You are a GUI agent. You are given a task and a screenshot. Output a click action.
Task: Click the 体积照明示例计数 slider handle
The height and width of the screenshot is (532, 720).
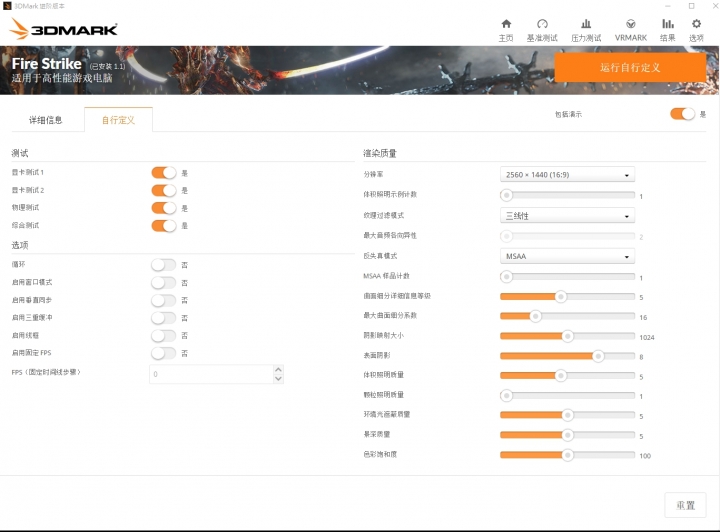(506, 195)
